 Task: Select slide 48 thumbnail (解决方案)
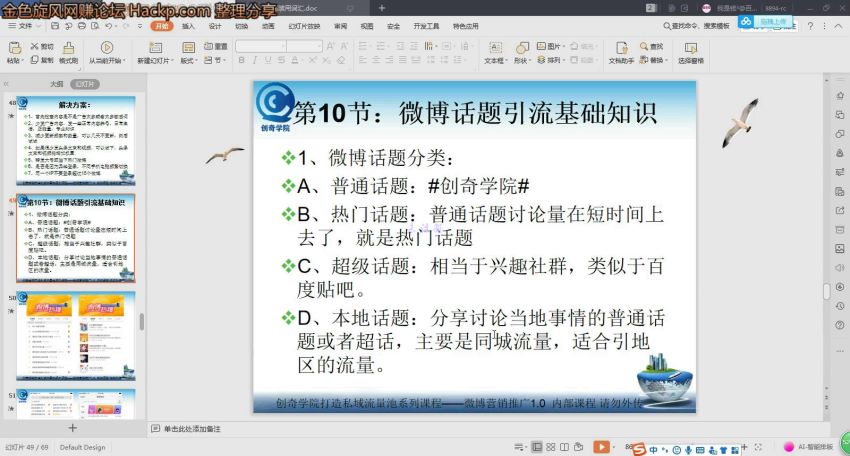[75, 141]
